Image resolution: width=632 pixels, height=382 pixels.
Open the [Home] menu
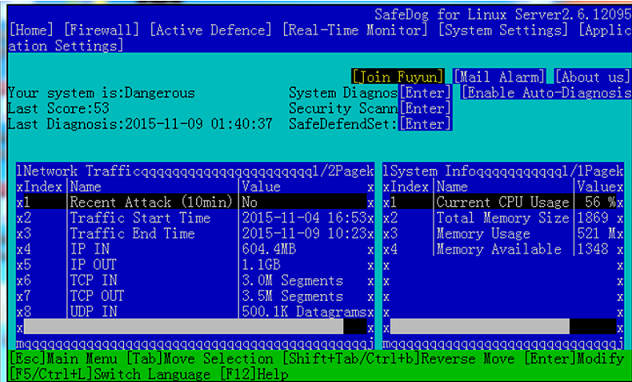click(31, 30)
